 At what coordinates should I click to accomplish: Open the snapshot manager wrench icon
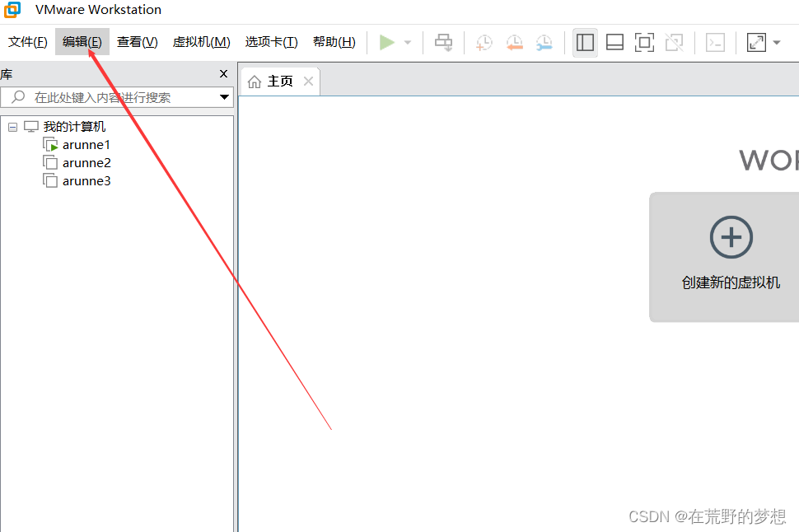tap(544, 43)
